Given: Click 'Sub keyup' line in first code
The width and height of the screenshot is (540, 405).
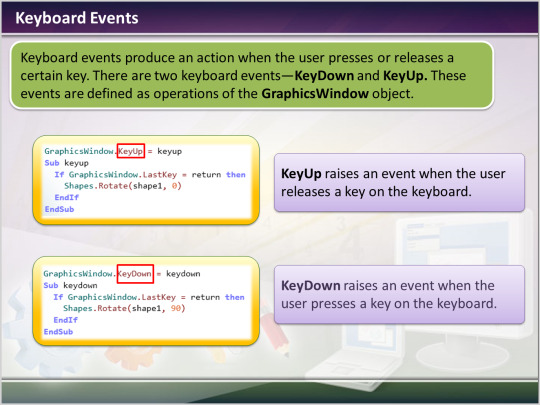Looking at the screenshot, I should (x=66, y=163).
